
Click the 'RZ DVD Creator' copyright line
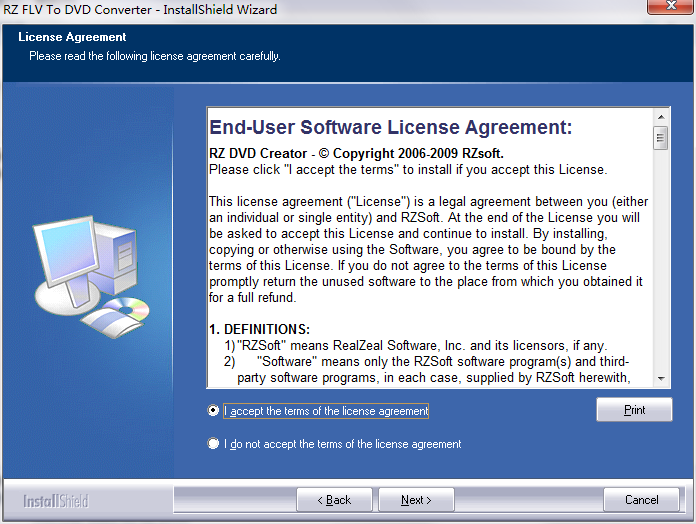point(356,154)
